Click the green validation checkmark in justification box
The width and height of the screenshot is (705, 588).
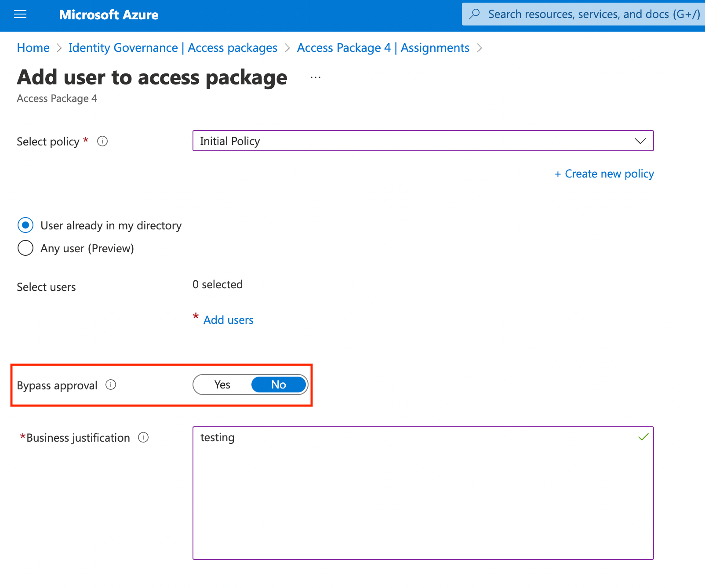pos(643,437)
